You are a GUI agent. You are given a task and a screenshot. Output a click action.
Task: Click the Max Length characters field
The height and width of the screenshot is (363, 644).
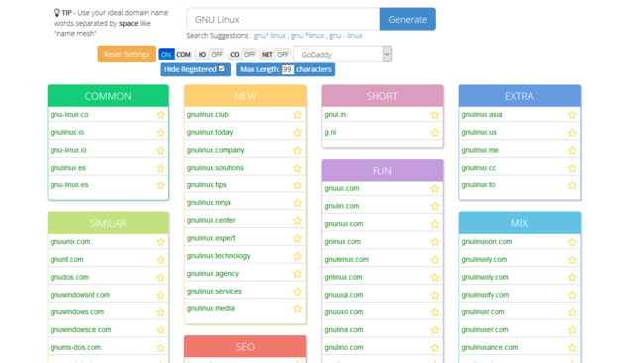pyautogui.click(x=287, y=69)
